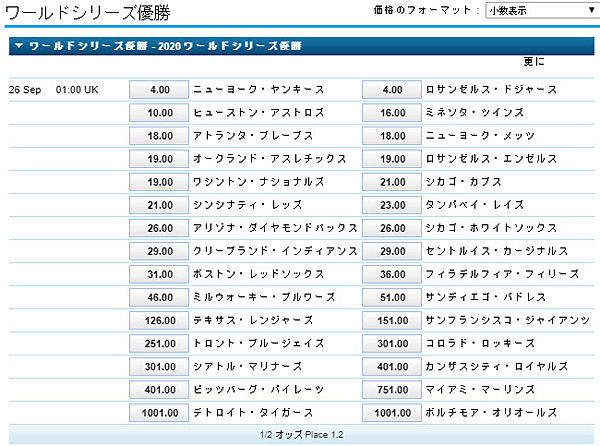Screen dimensions: 600x446
Task: Click the 01:00 UK time text
Action: point(77,90)
